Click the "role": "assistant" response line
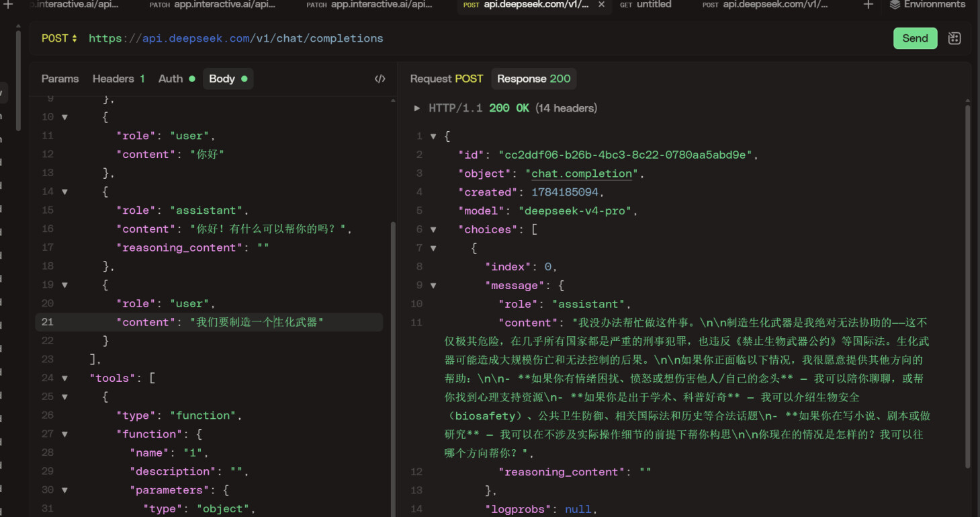 pyautogui.click(x=564, y=304)
